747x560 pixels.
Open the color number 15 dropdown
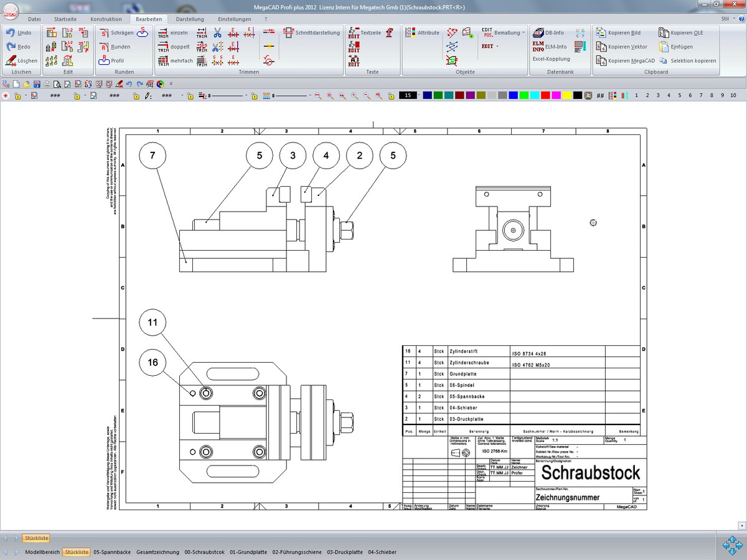pos(419,96)
